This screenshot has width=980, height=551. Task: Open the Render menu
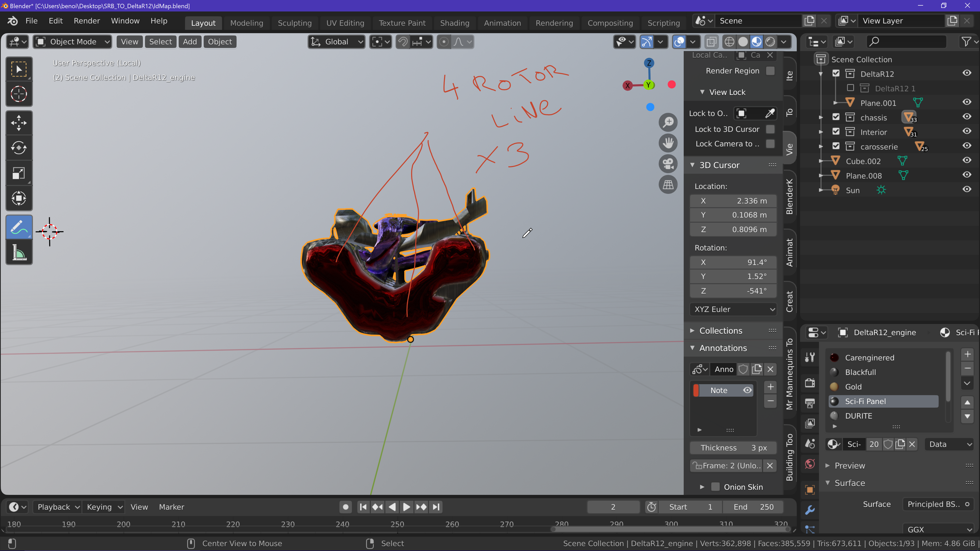coord(87,21)
